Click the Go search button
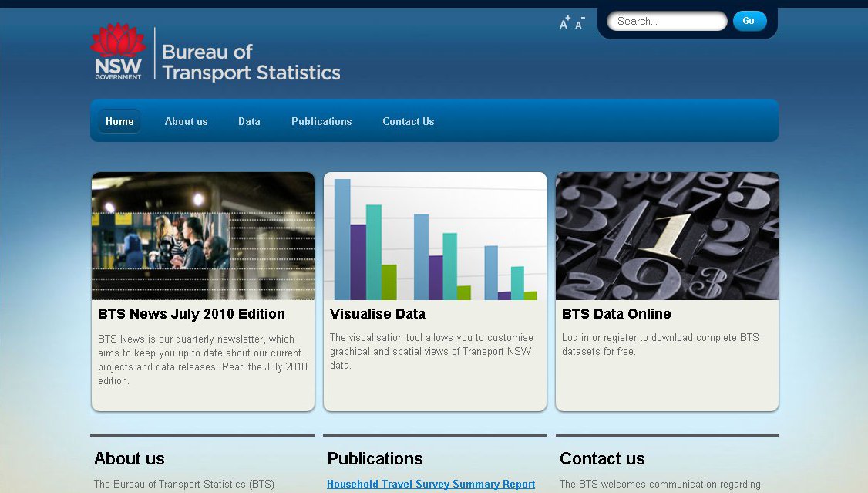868x493 pixels. (x=749, y=21)
